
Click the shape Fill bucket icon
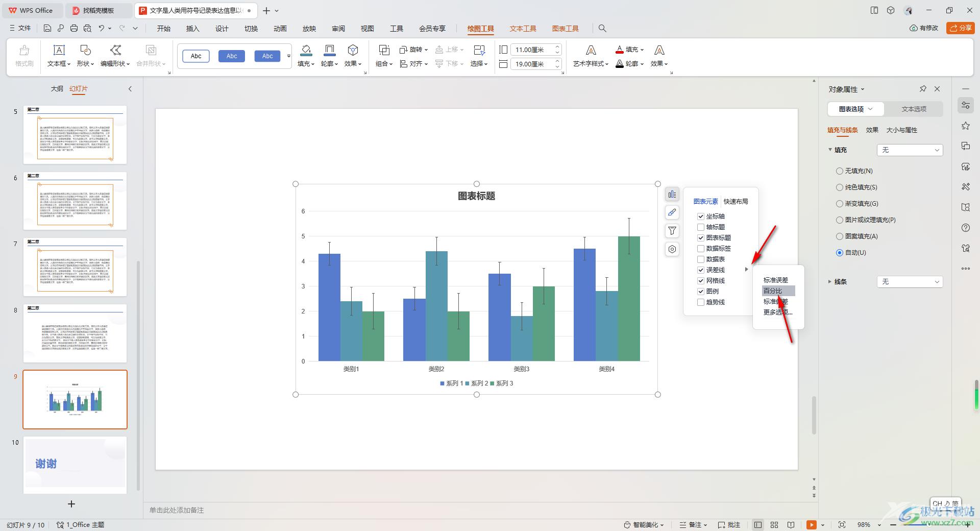coord(306,50)
